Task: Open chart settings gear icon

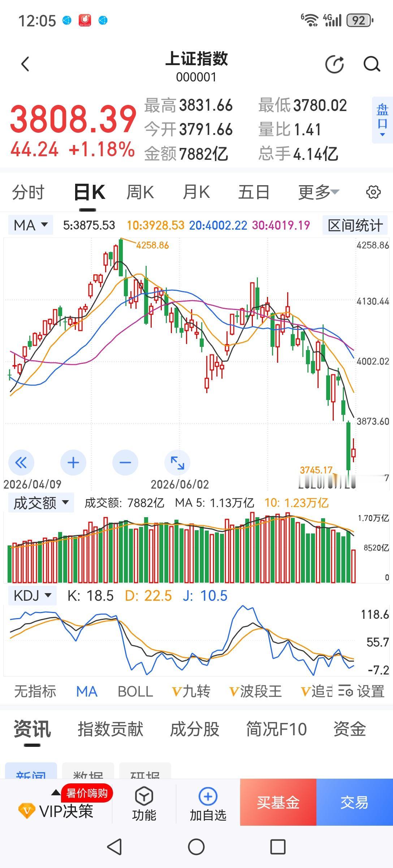Action: click(x=373, y=192)
